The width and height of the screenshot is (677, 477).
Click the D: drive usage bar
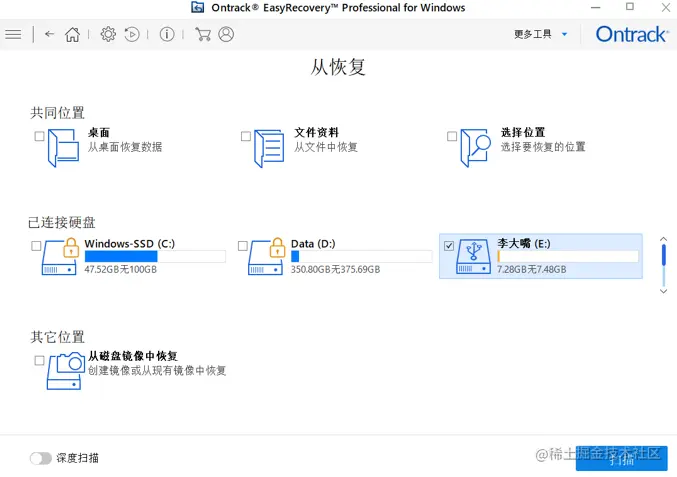[361, 257]
